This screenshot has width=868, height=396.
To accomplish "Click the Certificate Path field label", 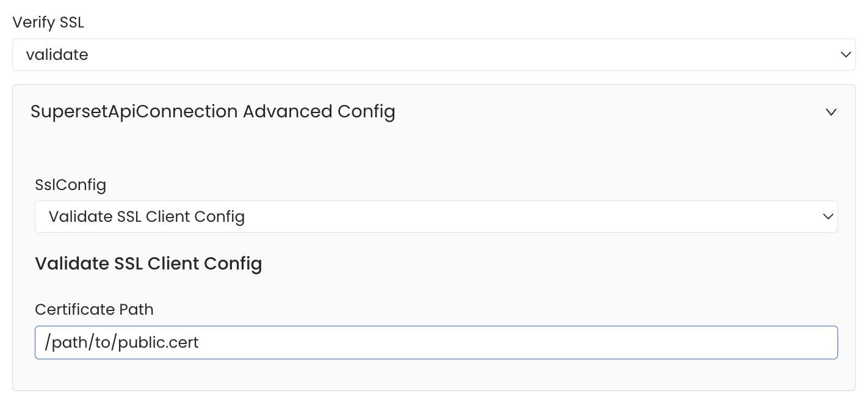I will (94, 310).
